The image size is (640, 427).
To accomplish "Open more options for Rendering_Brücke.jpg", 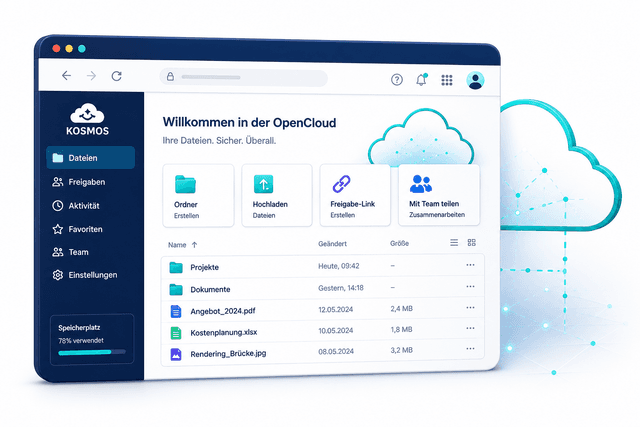I will coord(470,349).
